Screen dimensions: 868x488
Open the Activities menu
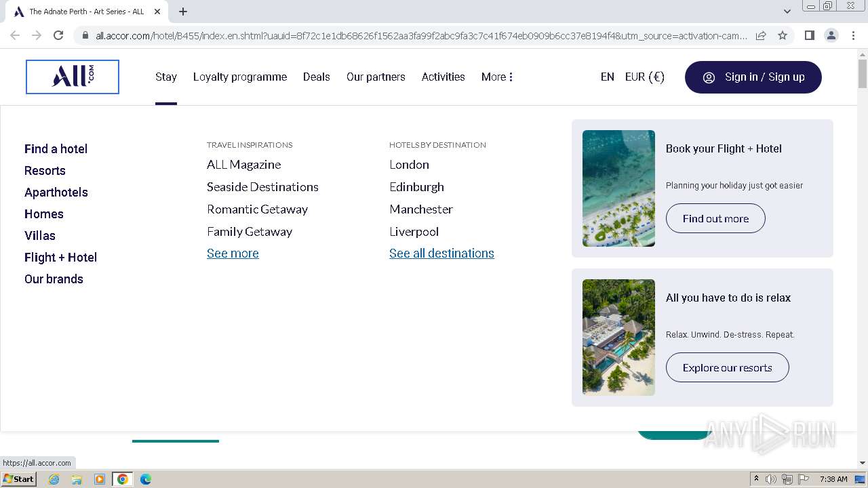point(443,77)
